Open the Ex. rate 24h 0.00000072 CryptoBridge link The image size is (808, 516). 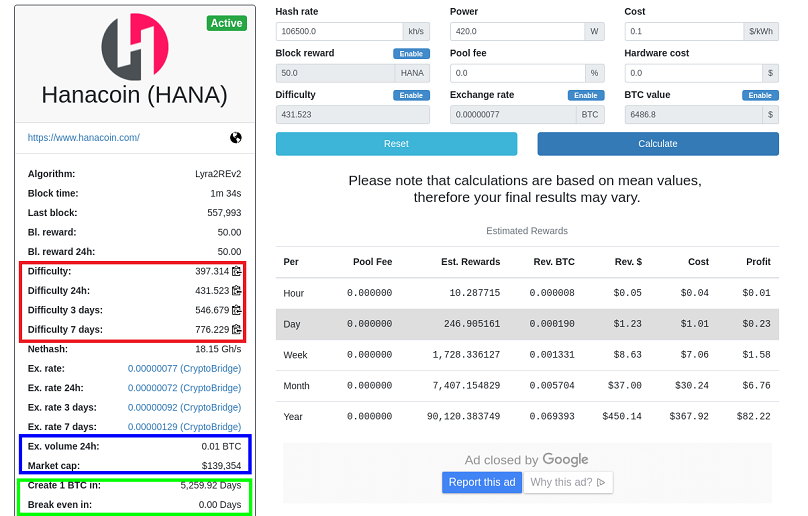point(184,388)
